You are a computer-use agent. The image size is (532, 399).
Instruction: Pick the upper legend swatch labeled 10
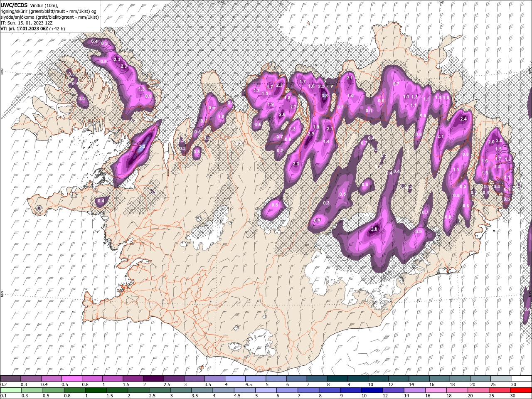(378, 379)
